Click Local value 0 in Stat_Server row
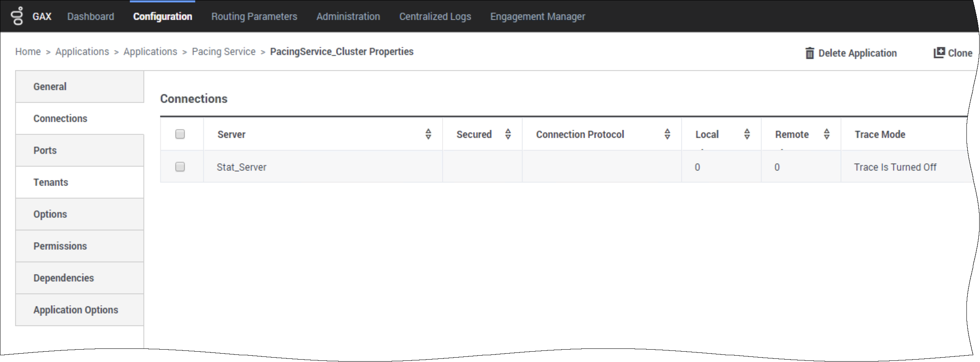Viewport: 980px width, 362px height. coord(697,167)
